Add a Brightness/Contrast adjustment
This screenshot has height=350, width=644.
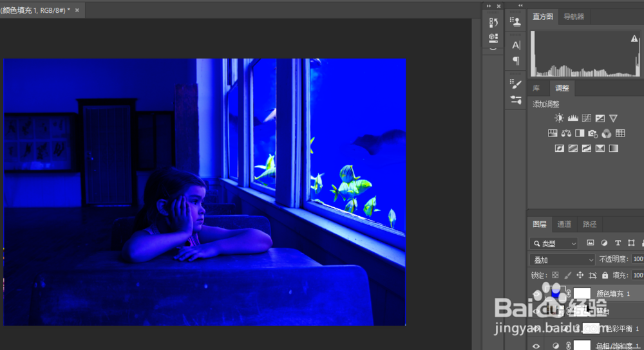tap(559, 118)
